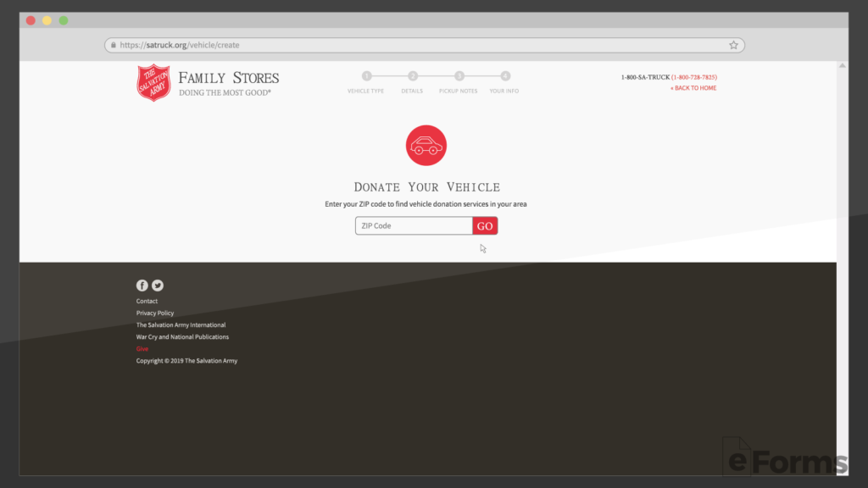Focus the ZIP Code input field
Image resolution: width=868 pixels, height=488 pixels.
414,226
